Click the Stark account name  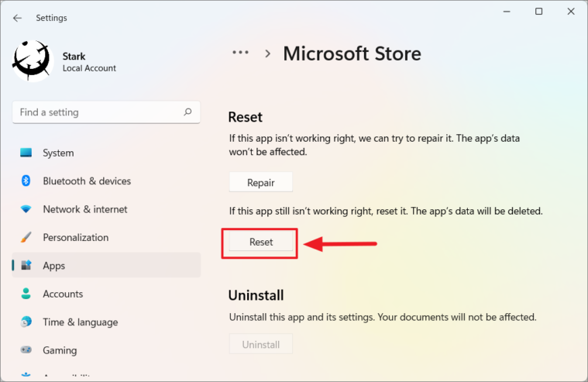point(74,57)
